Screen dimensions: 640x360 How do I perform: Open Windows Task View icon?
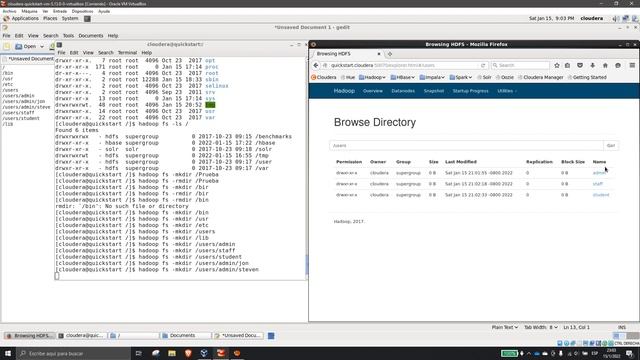[x=139, y=353]
